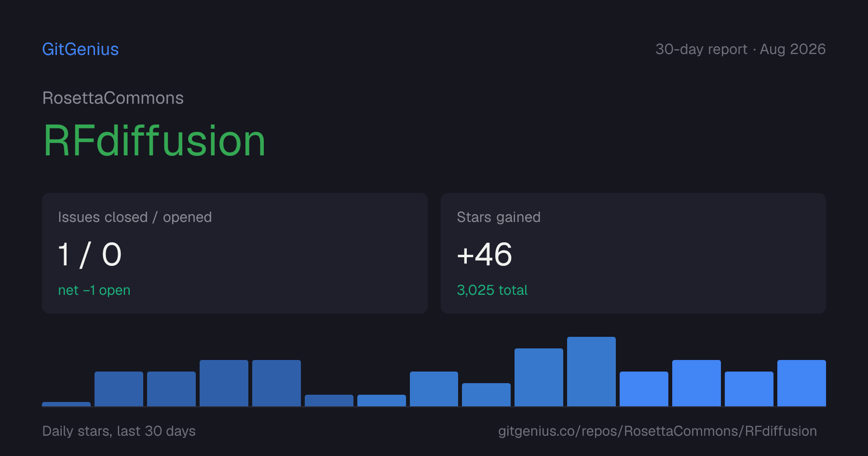Viewport: 868px width, 456px height.
Task: Open the gitgenius.co repository URL
Action: 657,431
